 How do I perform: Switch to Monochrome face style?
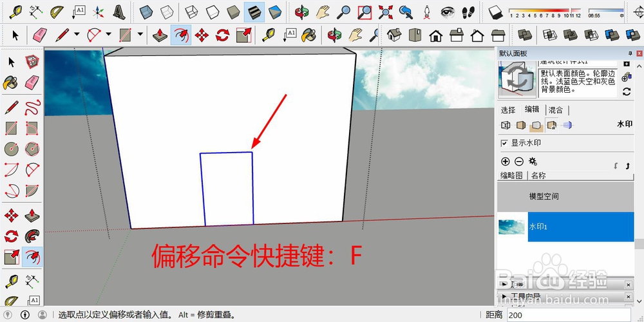(275, 12)
